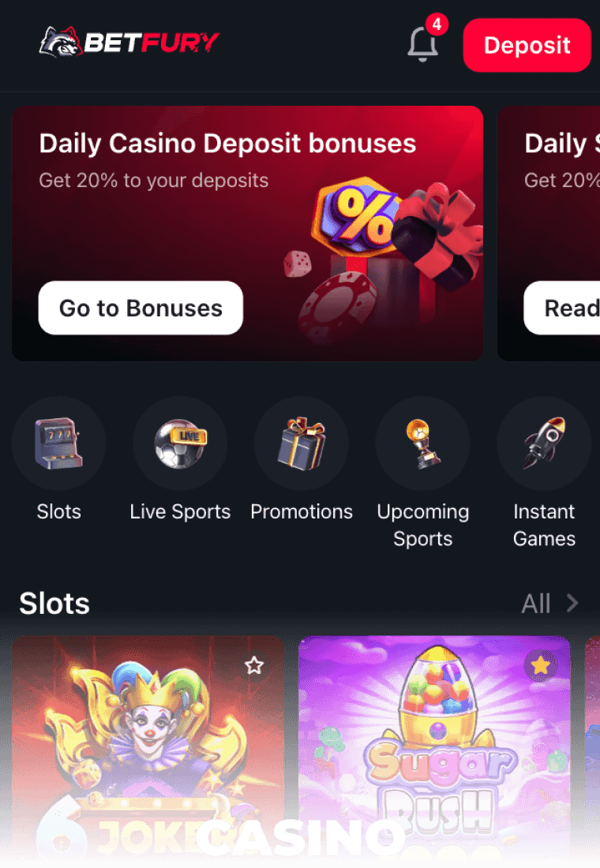Open the Daily Casino Deposit bonuses banner

tap(247, 233)
